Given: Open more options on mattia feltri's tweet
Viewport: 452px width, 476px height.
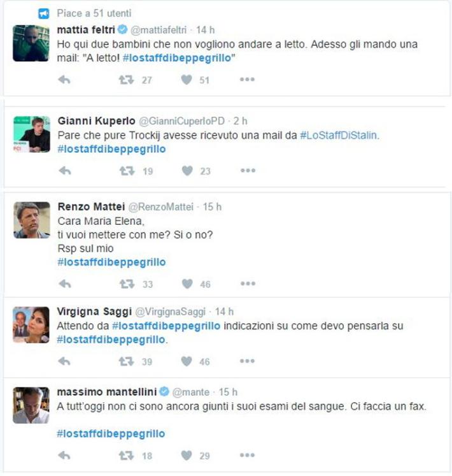Looking at the screenshot, I should coord(247,80).
